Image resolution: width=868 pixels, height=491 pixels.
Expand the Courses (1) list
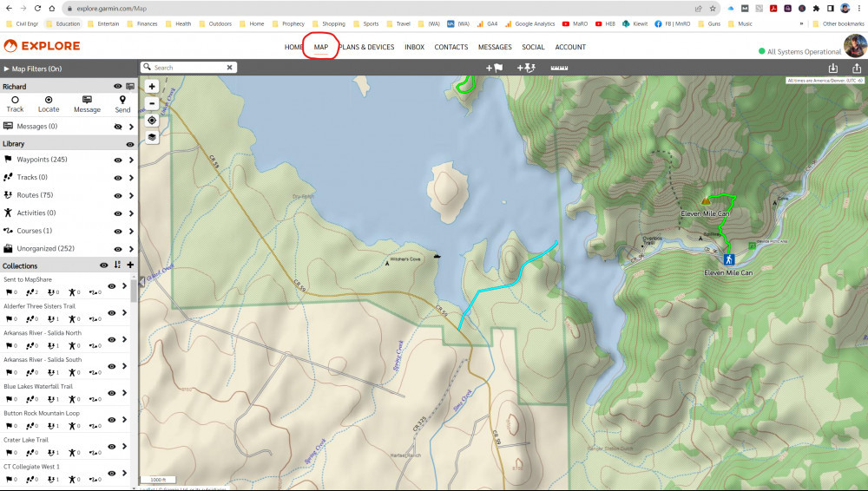131,231
